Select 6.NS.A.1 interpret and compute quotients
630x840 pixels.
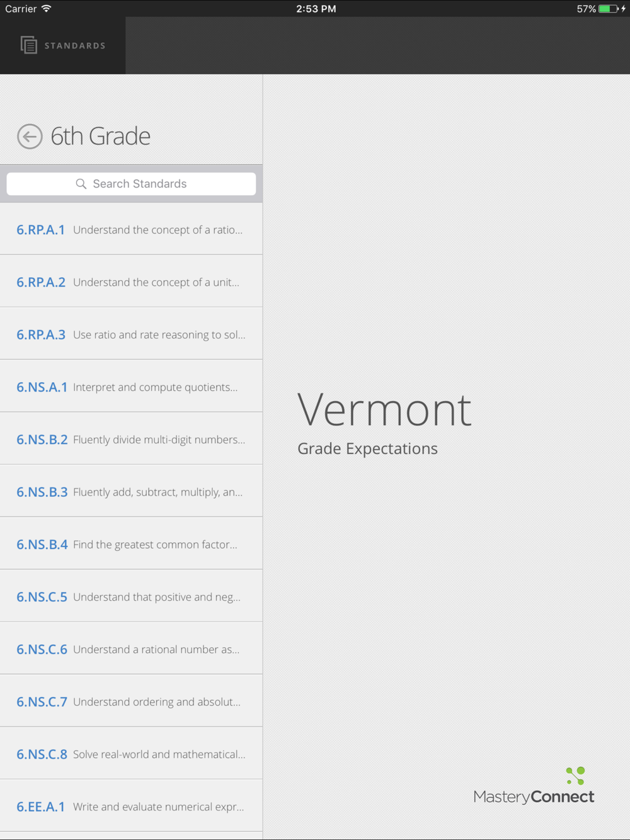[131, 387]
